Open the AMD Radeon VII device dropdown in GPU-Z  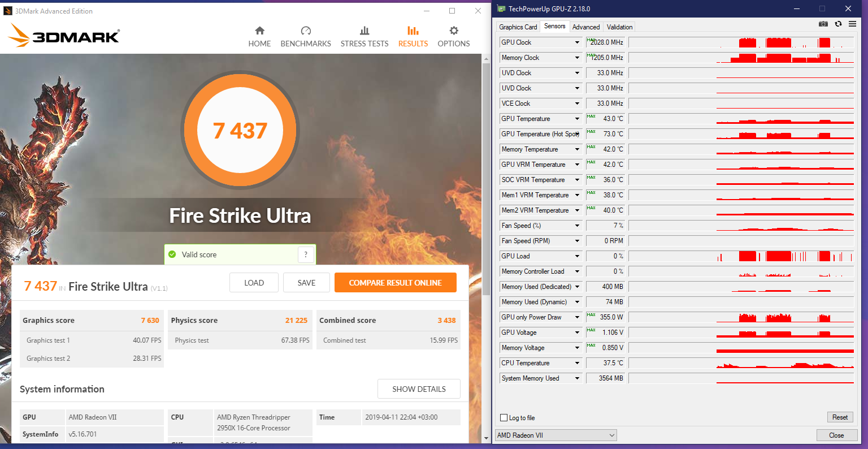[556, 435]
